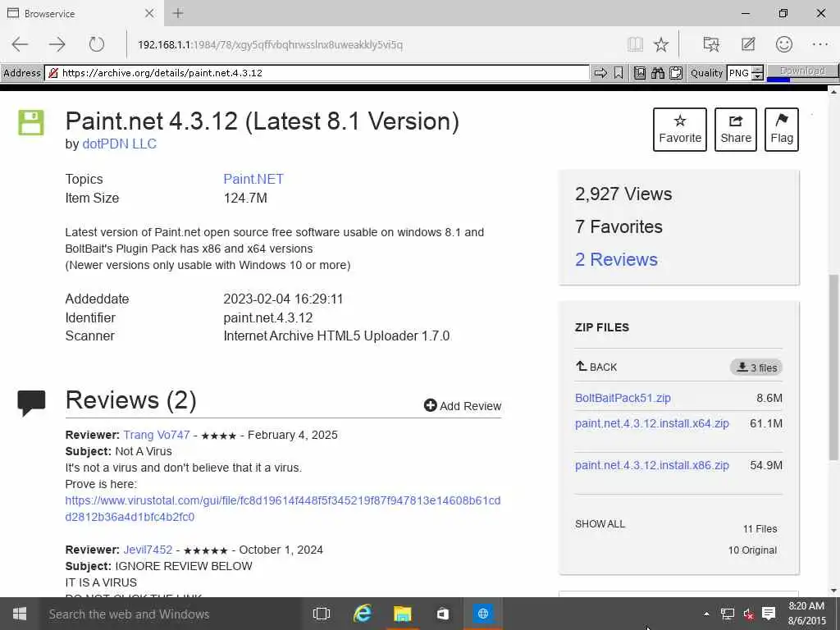The width and height of the screenshot is (840, 630).
Task: Download paint.net.4.3.12.install.x86.zip
Action: click(652, 465)
